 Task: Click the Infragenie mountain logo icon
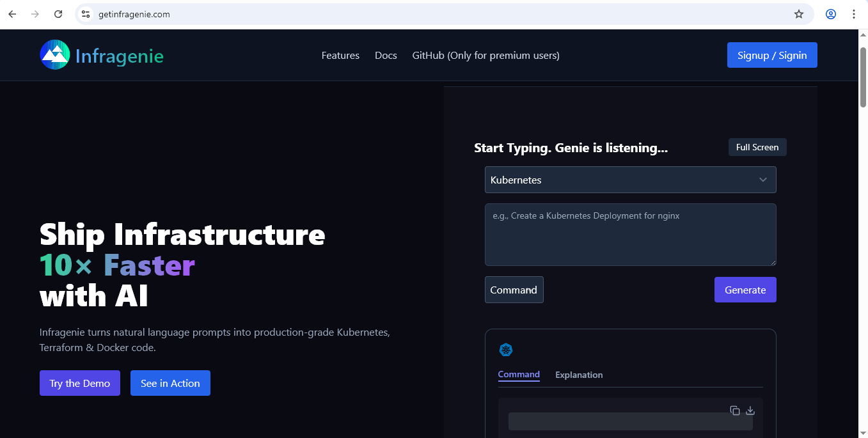coord(55,55)
